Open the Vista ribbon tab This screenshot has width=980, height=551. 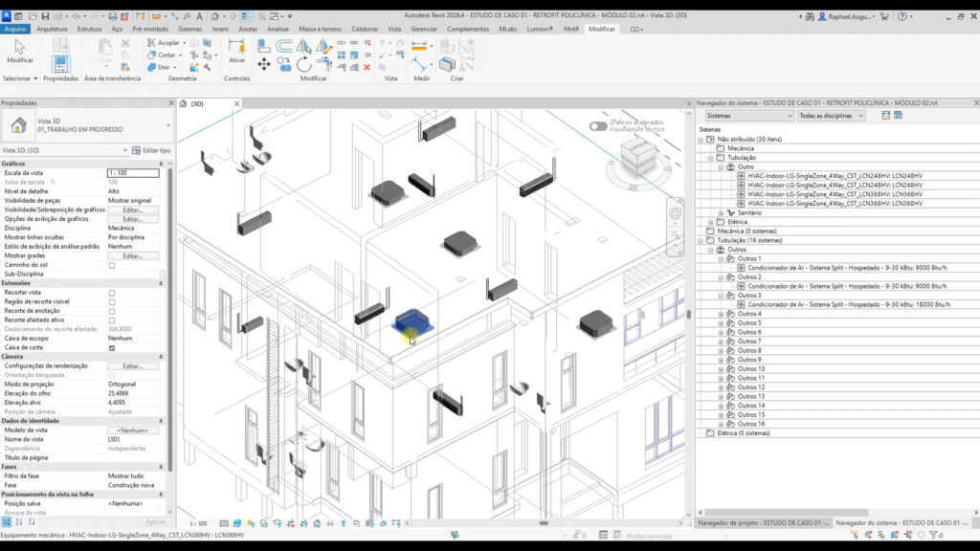tap(394, 29)
